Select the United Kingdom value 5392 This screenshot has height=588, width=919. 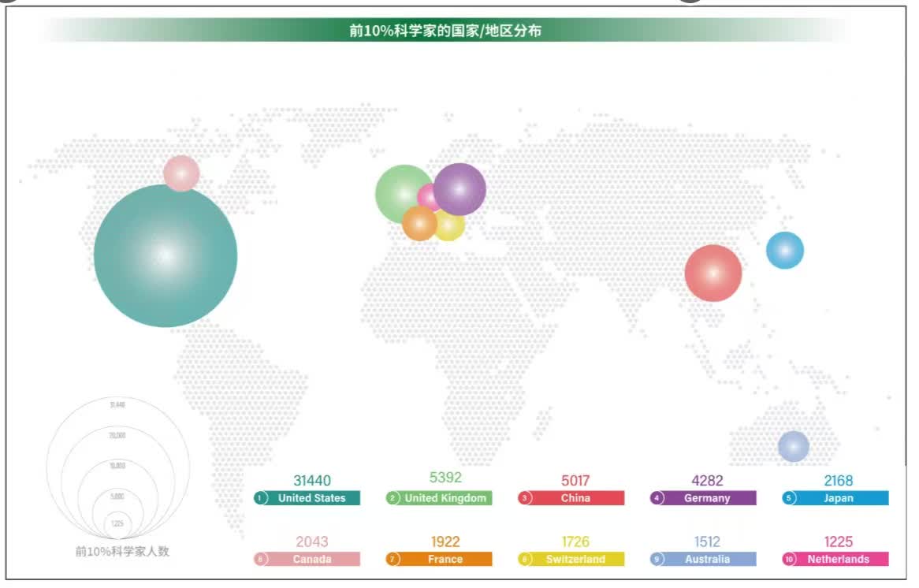(445, 478)
